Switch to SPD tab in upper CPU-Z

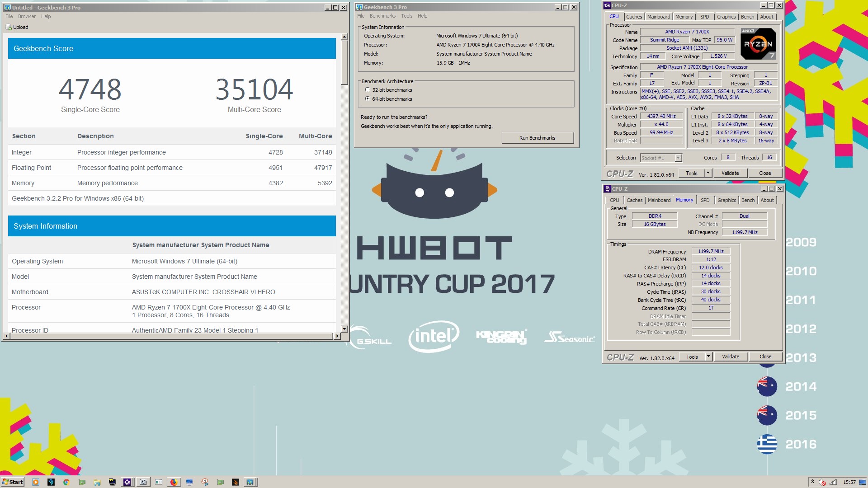point(705,17)
